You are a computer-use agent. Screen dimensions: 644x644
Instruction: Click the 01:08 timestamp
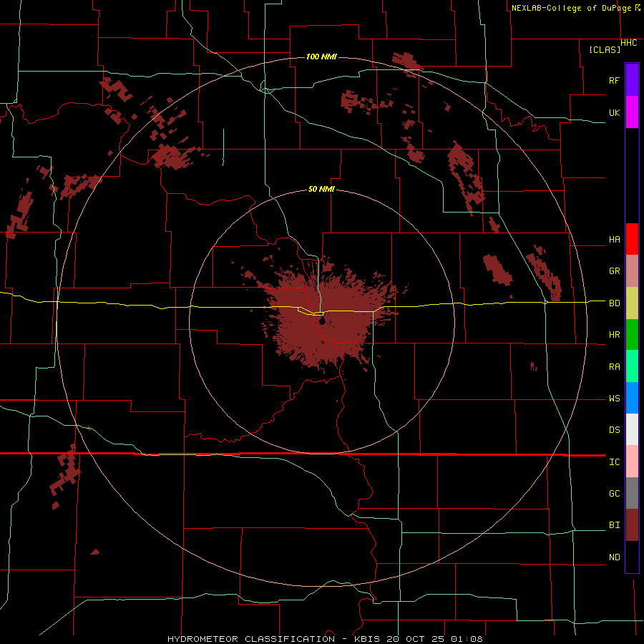467,639
